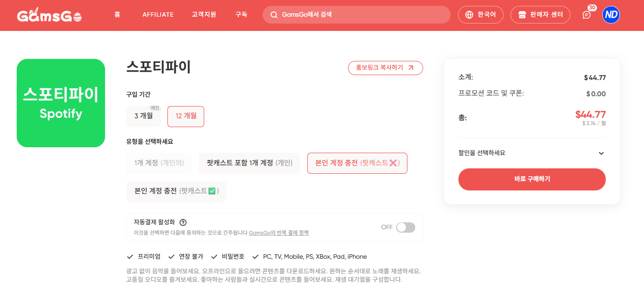Image resolution: width=644 pixels, height=296 pixels.
Task: Click the GamsGo search input field
Action: pyautogui.click(x=356, y=15)
